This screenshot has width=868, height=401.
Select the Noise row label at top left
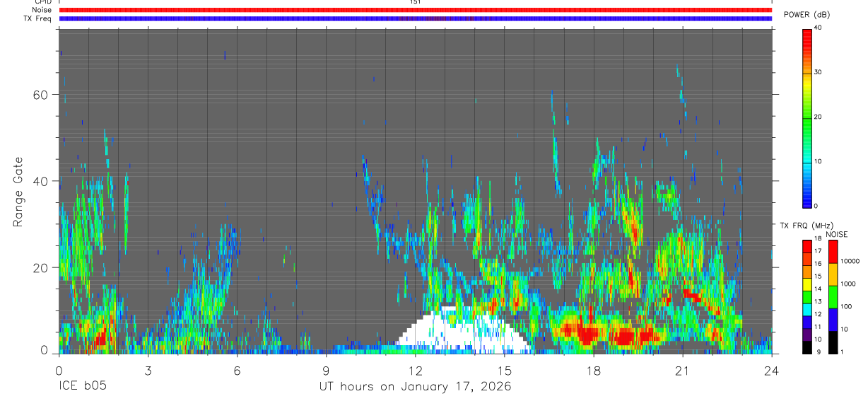pos(42,10)
